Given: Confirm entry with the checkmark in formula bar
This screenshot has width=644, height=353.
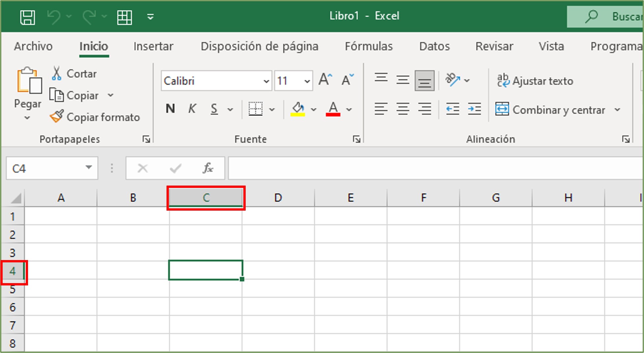Looking at the screenshot, I should pos(175,168).
